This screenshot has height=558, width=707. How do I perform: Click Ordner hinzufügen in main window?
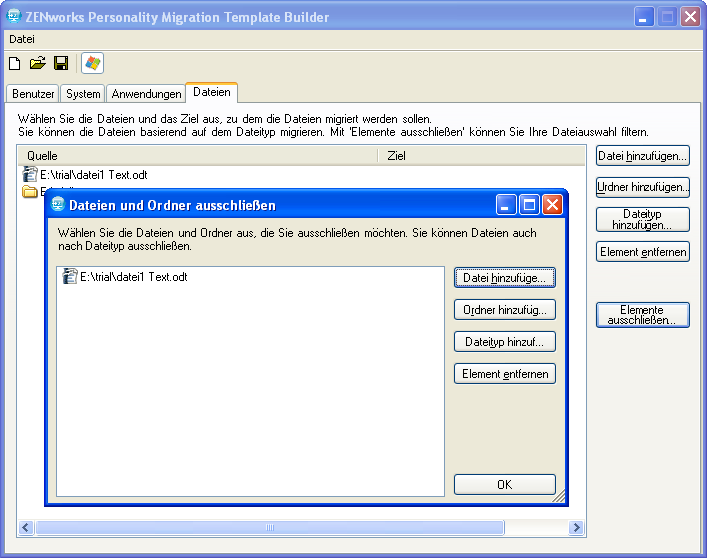(x=643, y=187)
